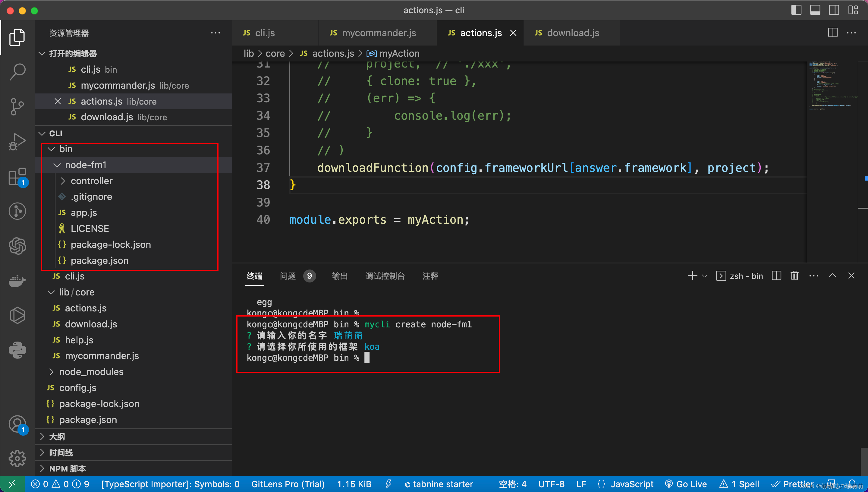This screenshot has width=868, height=492.
Task: Open remote window indicator in status bar
Action: pos(12,484)
